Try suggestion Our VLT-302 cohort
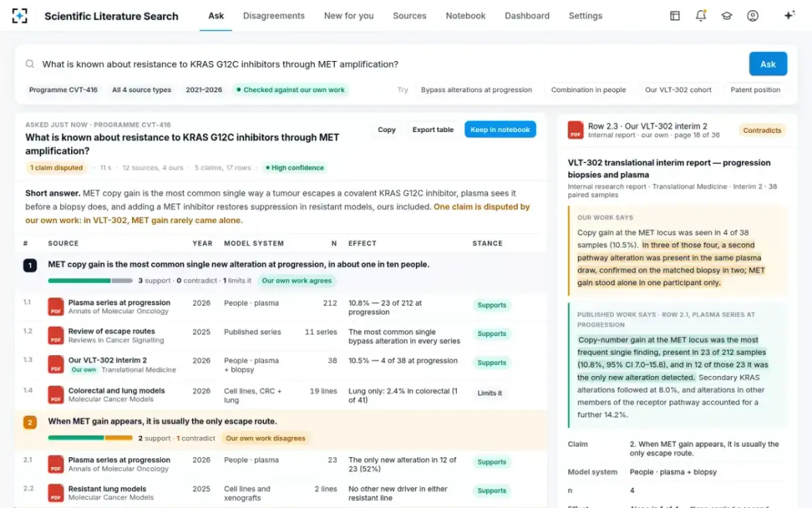This screenshot has height=508, width=812. pyautogui.click(x=678, y=89)
